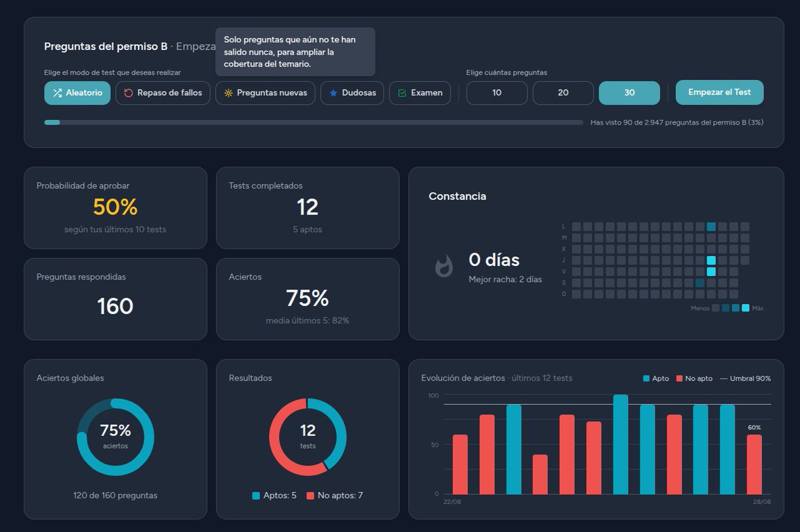Click the shortest red bar in evolution chart
The height and width of the screenshot is (532, 800).
pyautogui.click(x=540, y=474)
